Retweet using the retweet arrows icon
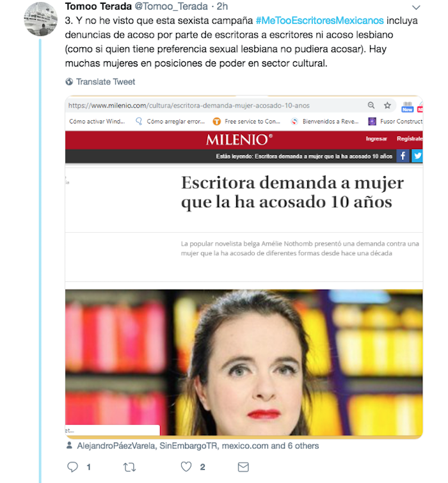 click(x=129, y=467)
